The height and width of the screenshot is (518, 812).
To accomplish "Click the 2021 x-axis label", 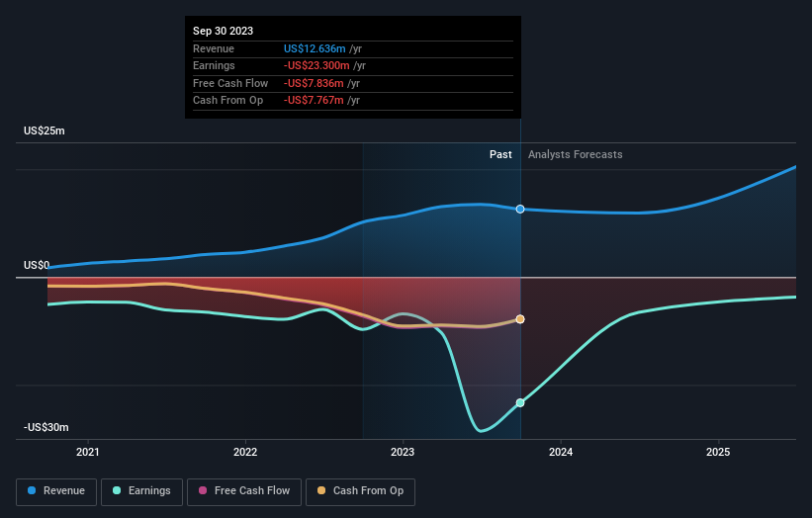I will 87,452.
